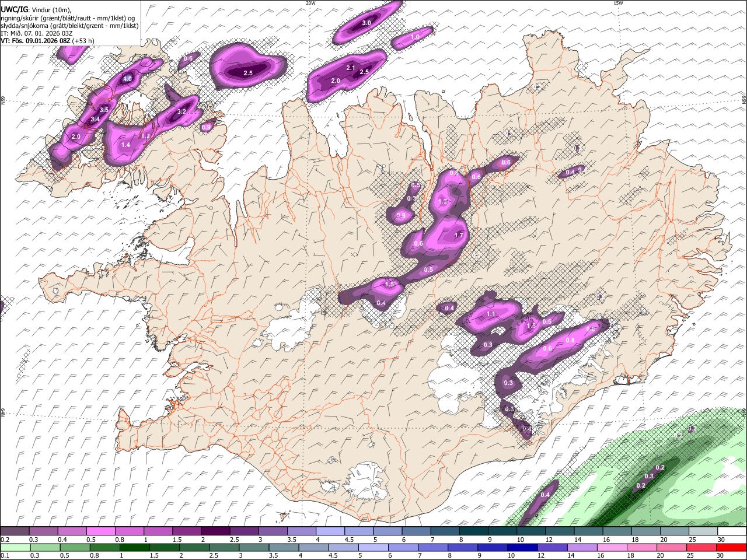This screenshot has height=560, width=747.
Task: Select the pale grey 25 mm snow swatch
Action: pyautogui.click(x=703, y=531)
